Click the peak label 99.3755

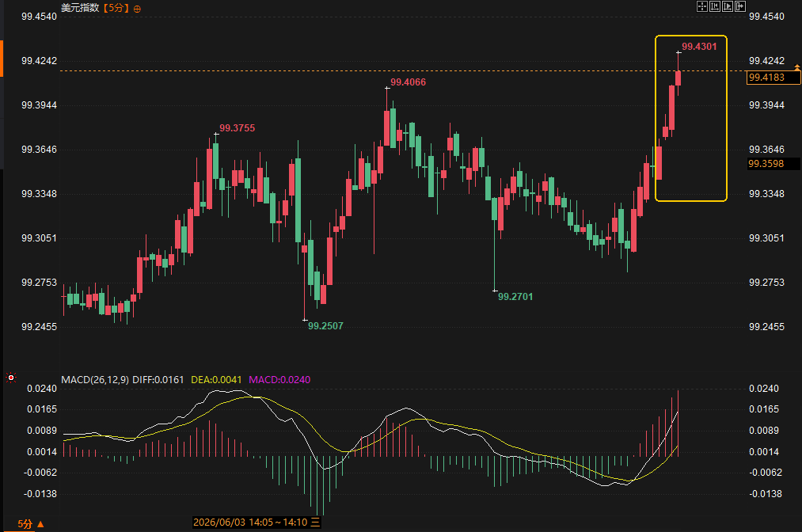(238, 128)
